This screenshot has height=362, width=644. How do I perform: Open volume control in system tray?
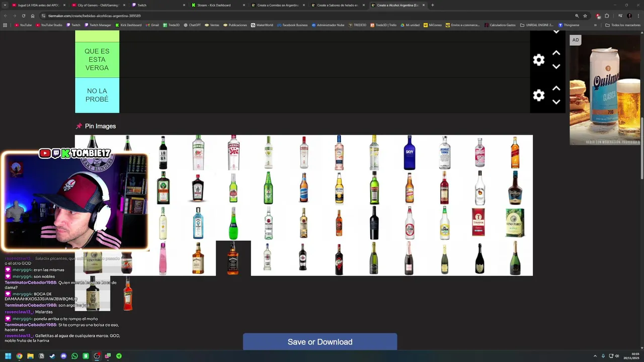pos(617,356)
